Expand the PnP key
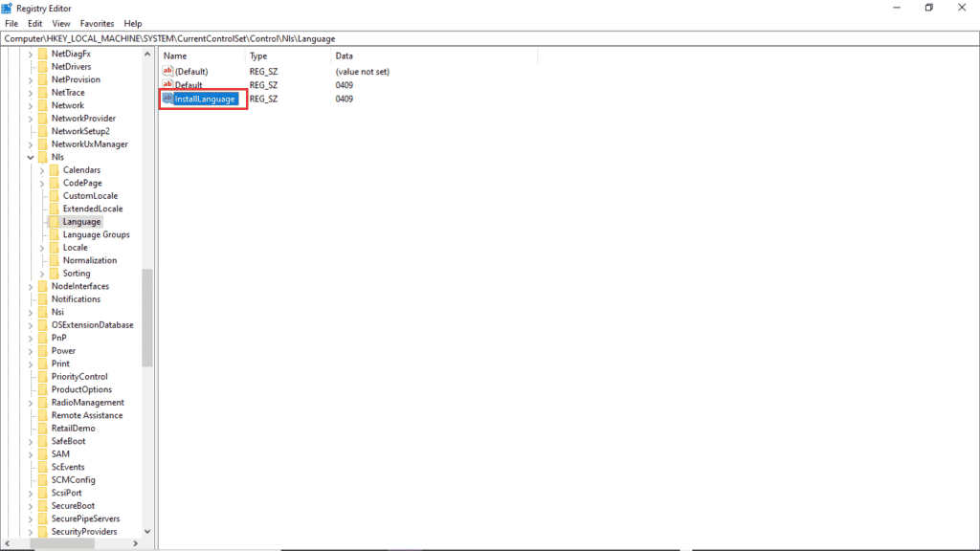 coord(30,338)
